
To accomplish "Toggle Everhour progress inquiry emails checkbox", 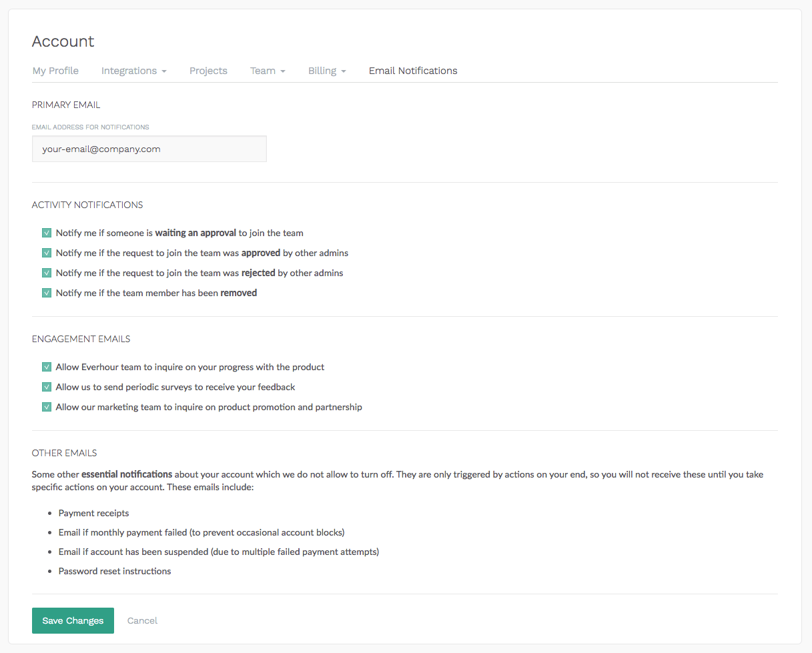I will (x=47, y=367).
